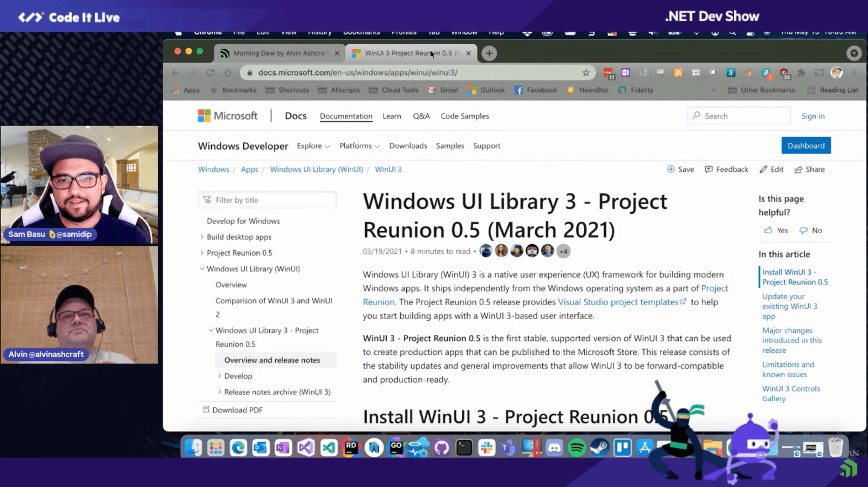Open Discord from the dock
Image resolution: width=868 pixels, height=487 pixels.
pyautogui.click(x=554, y=447)
